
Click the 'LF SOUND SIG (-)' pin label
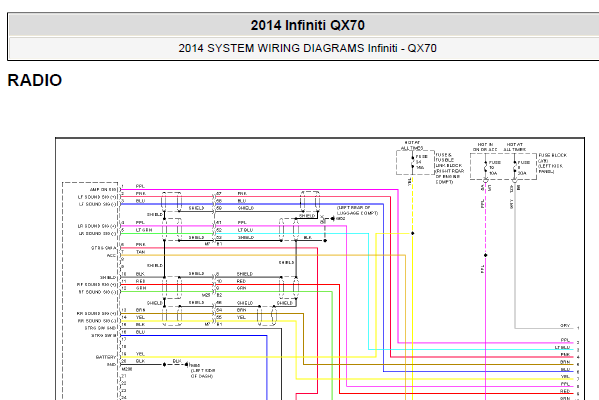[97, 204]
